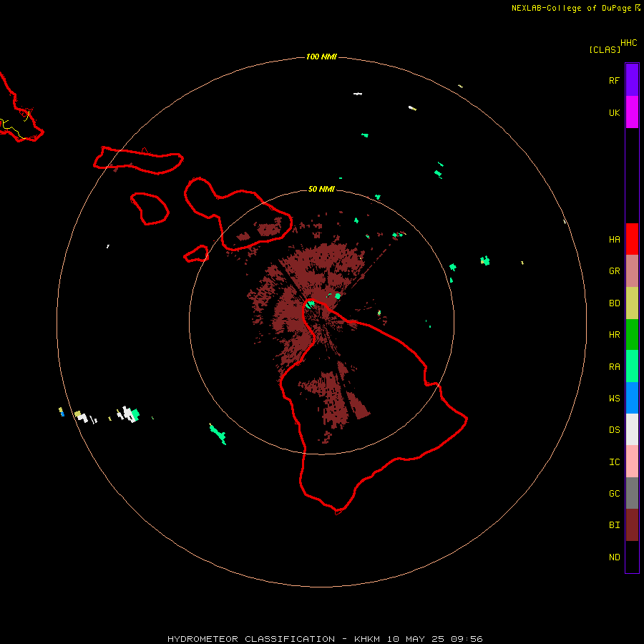Click the HA red legend swatch

[632, 239]
